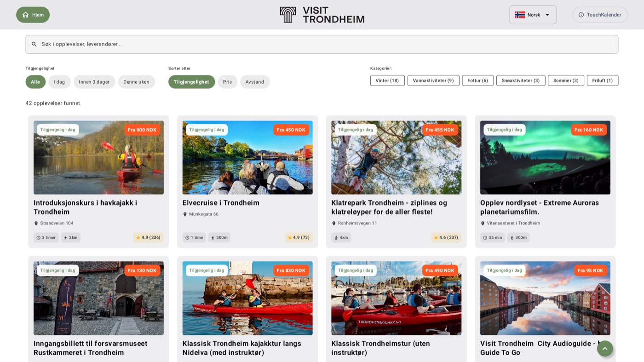Screen dimensions: 644x362
Task: Click the clock icon in 1 time chip
Action: pyautogui.click(x=188, y=238)
